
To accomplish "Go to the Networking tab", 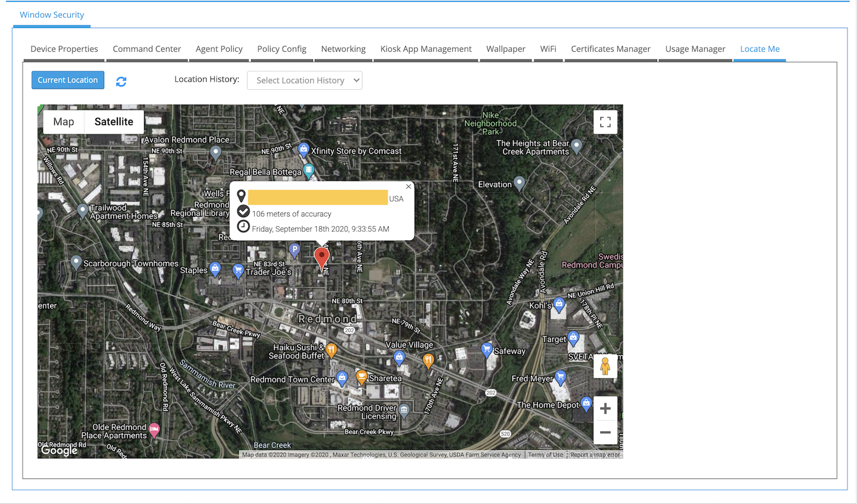I will [343, 49].
